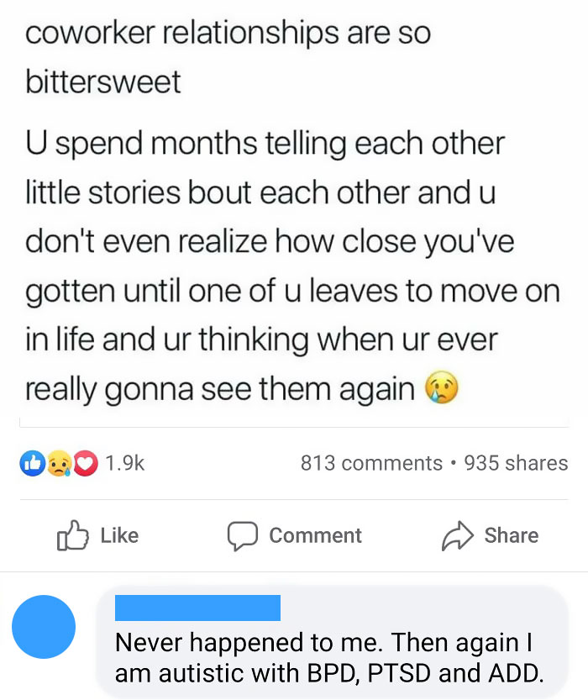The height and width of the screenshot is (700, 588).
Task: View the 935 shares list
Action: point(516,463)
